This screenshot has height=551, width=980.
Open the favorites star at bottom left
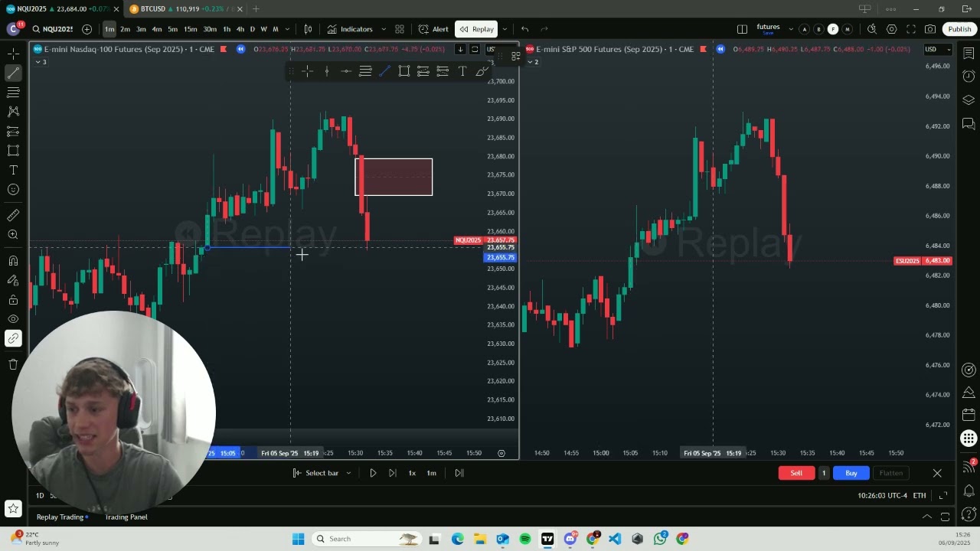click(13, 507)
